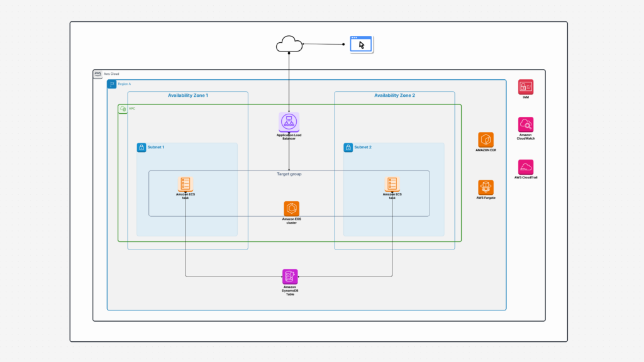Viewport: 644px width, 362px height.
Task: Select the Subnet 1 lock icon
Action: (x=141, y=147)
